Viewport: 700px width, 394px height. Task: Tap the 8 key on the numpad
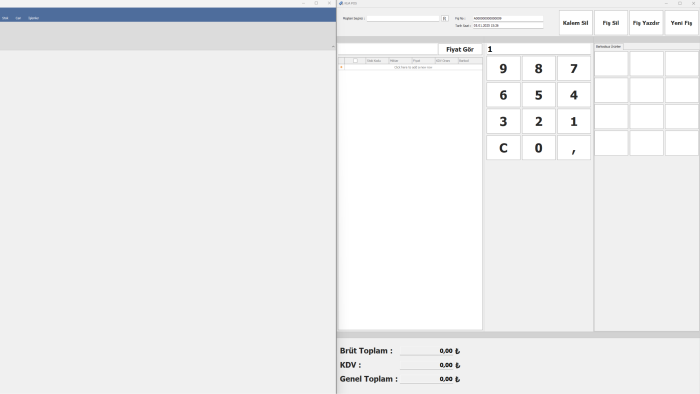pyautogui.click(x=538, y=69)
